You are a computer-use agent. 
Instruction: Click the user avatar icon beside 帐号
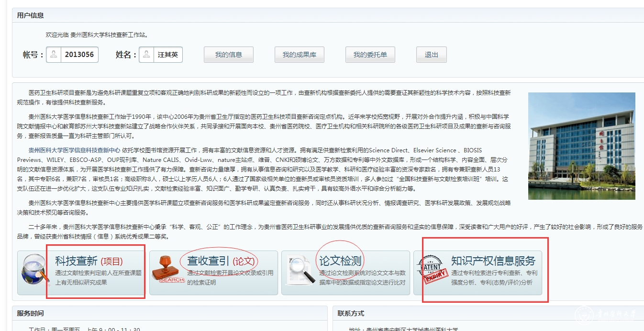tap(54, 55)
